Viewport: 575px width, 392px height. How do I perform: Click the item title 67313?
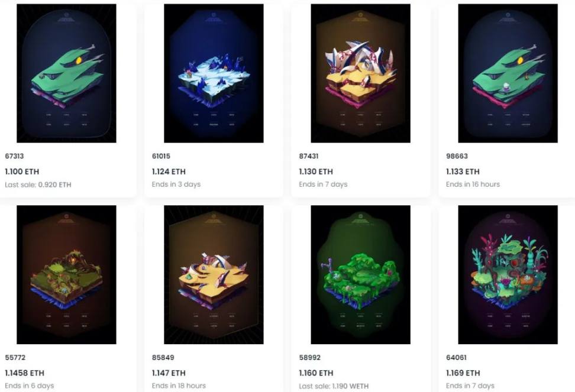coord(14,156)
